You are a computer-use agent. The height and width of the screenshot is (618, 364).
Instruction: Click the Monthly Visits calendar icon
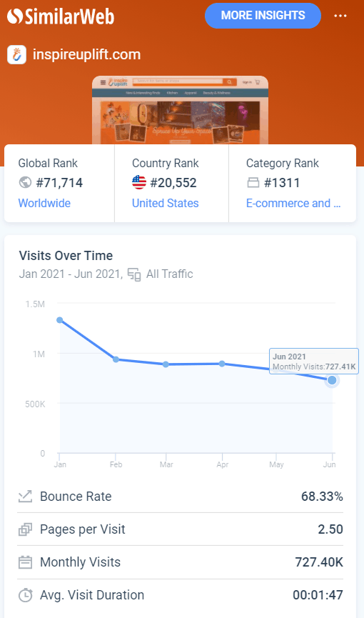point(25,562)
